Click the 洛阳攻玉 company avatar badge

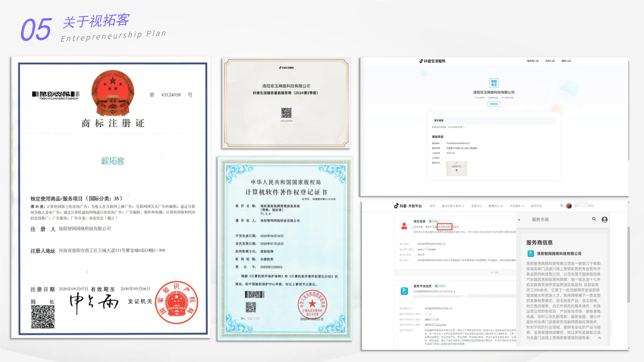point(494,83)
